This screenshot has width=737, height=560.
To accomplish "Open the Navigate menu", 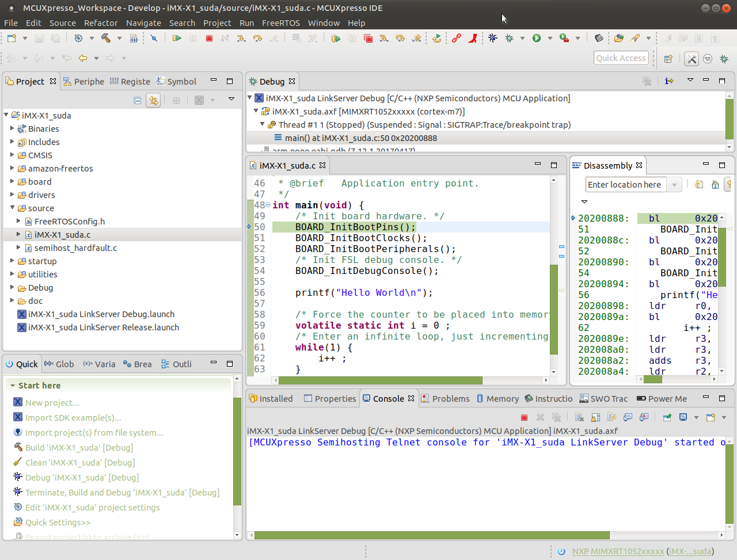I will (x=143, y=23).
